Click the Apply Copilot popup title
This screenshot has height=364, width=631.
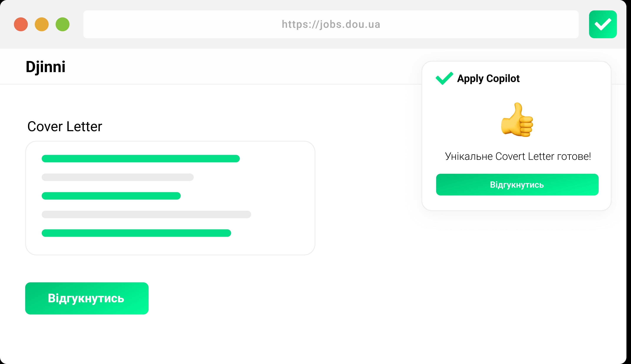488,78
